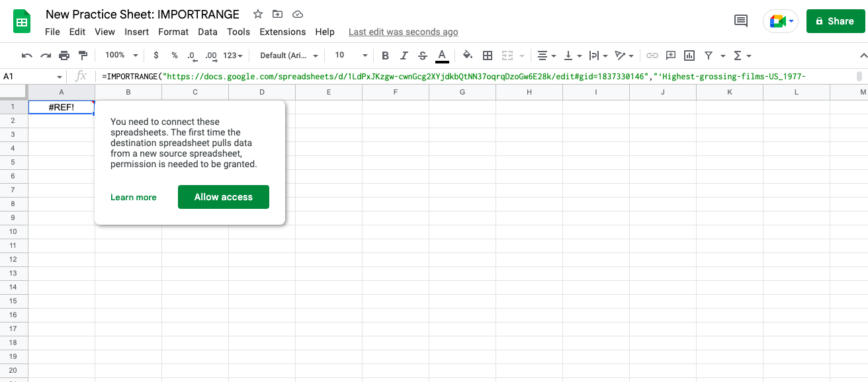Decrease decimal places
Viewport: 868px width, 382px height.
(193, 56)
